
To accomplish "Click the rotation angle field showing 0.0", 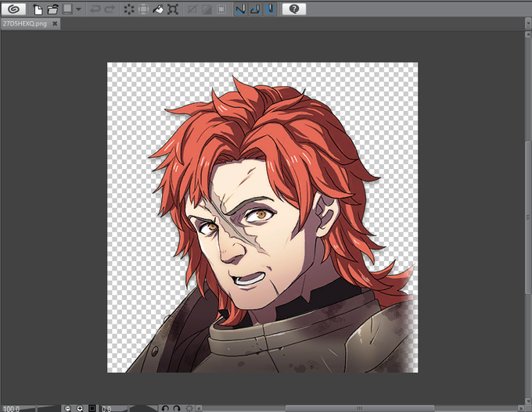I will tap(108, 409).
